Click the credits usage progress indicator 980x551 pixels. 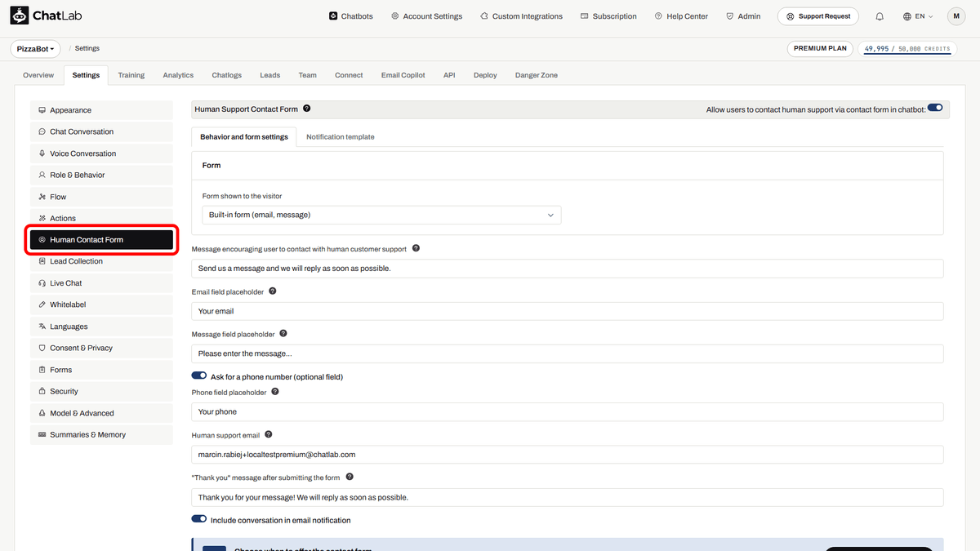tap(907, 49)
